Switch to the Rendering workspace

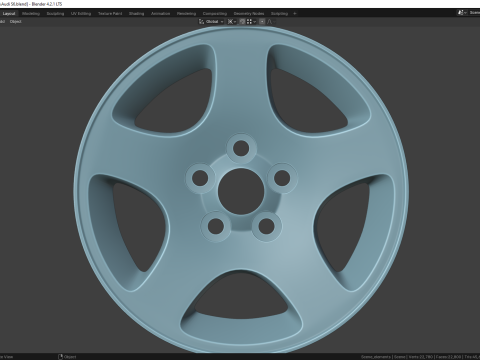(186, 14)
